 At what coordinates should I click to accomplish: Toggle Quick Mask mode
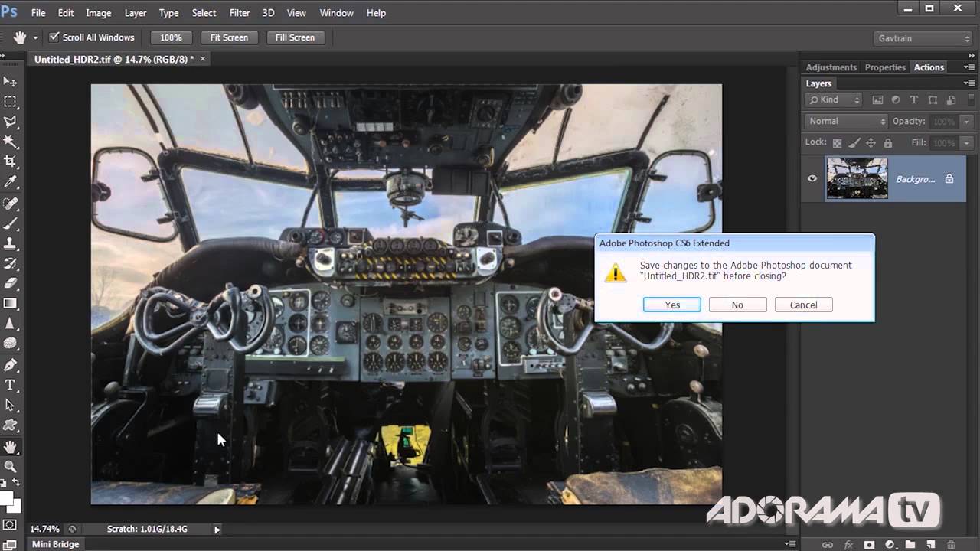[10, 525]
